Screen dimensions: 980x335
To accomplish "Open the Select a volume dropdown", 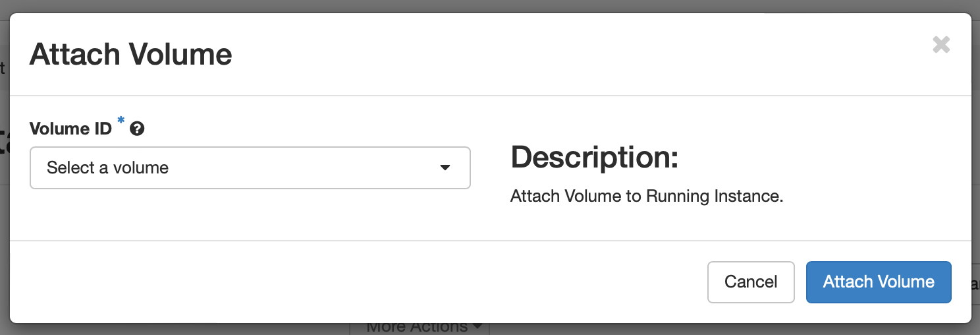I will [x=250, y=167].
